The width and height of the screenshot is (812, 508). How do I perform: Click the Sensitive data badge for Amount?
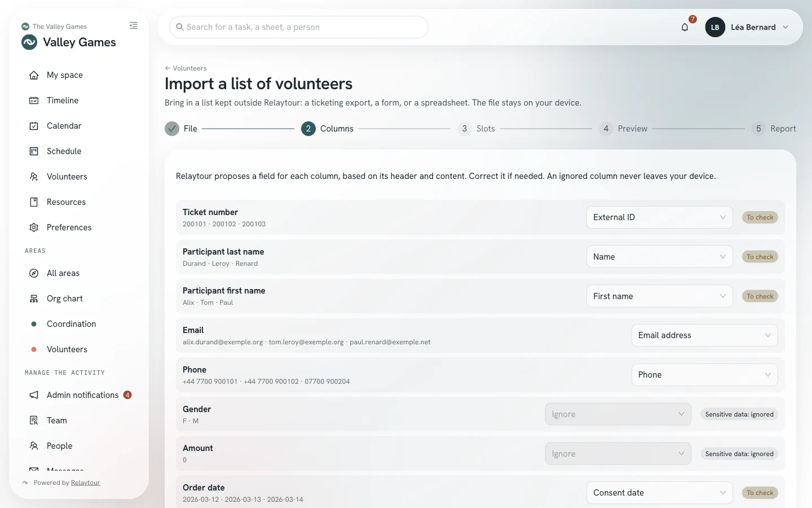pos(739,454)
